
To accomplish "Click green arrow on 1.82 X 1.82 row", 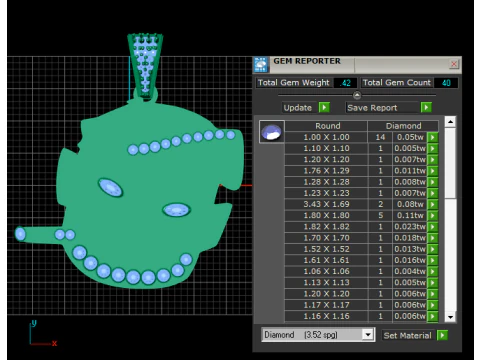I will click(432, 226).
